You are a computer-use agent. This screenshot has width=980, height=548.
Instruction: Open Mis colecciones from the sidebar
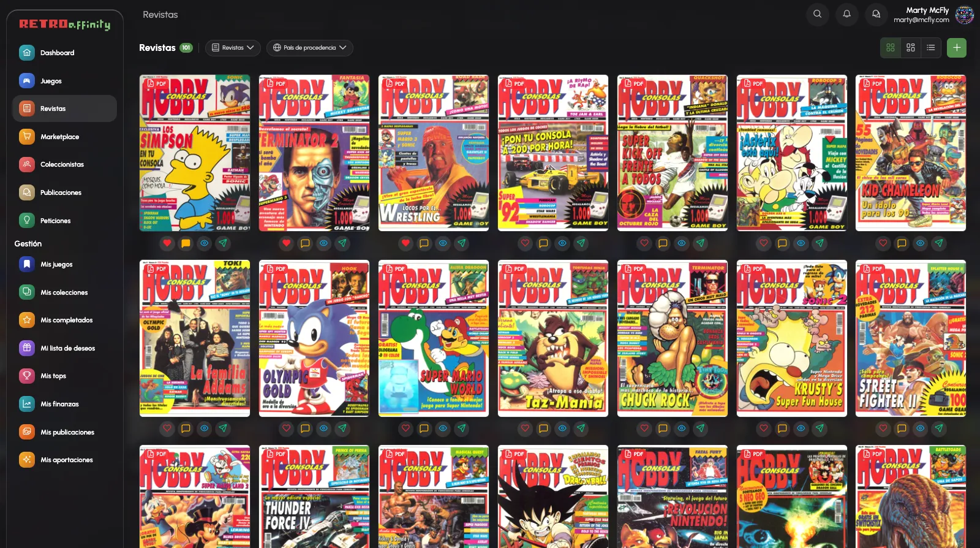(64, 292)
